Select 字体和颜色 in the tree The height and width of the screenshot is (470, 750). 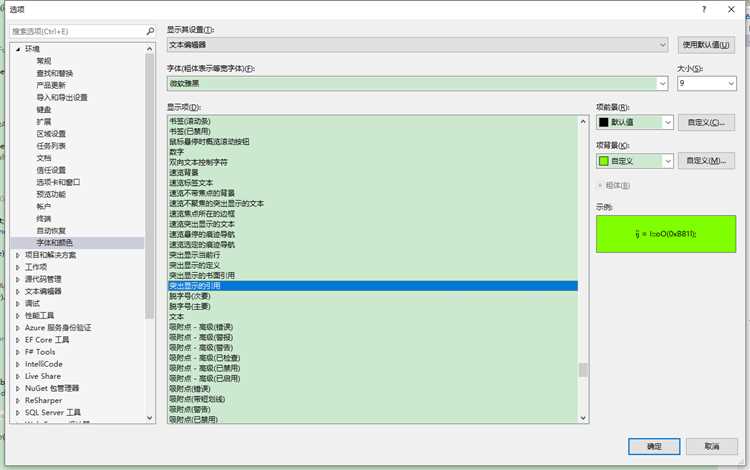(55, 243)
